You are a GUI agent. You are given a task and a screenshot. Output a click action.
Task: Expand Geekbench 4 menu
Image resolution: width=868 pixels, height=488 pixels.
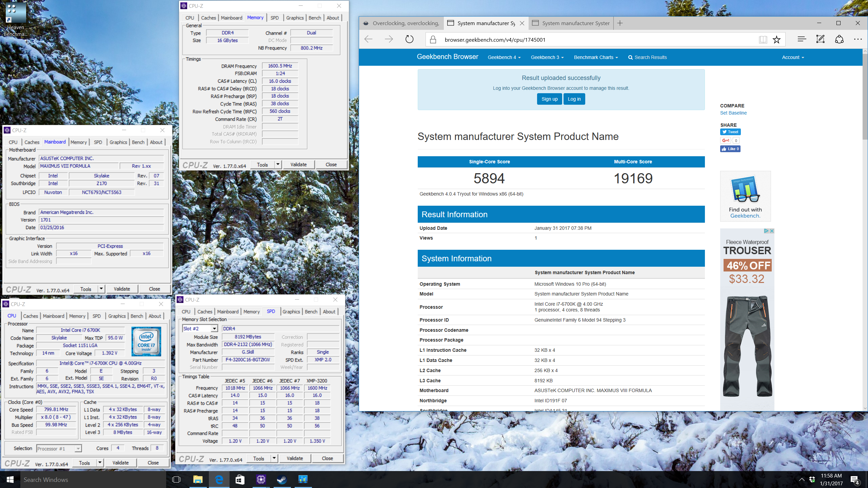(x=504, y=57)
